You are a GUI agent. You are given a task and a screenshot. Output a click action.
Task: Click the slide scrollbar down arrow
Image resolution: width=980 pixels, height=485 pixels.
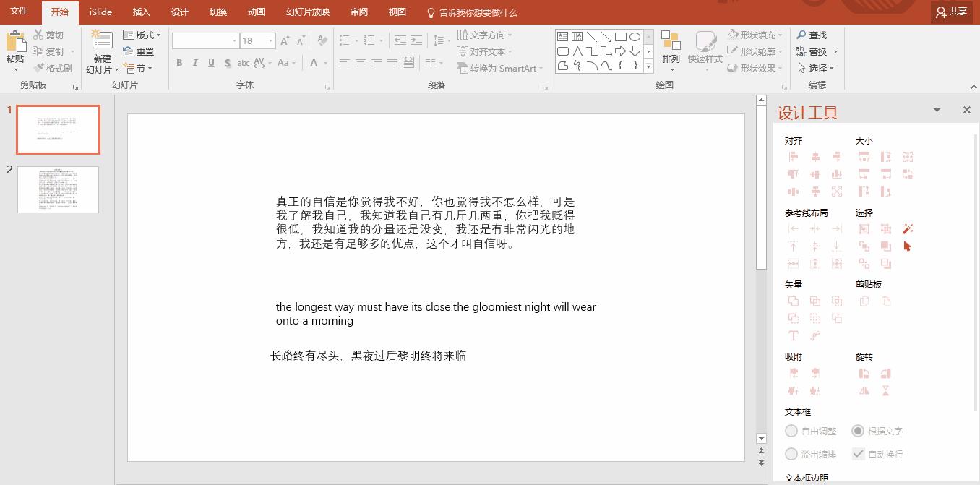761,439
